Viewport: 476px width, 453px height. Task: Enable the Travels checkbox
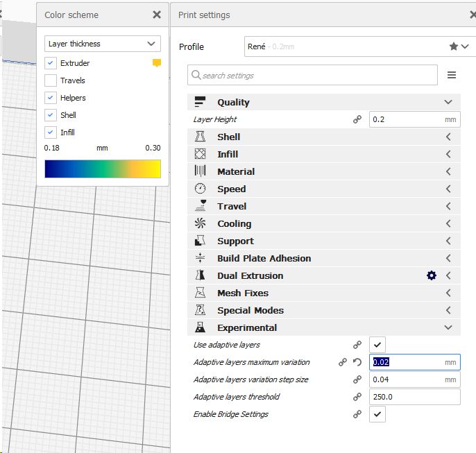(x=51, y=80)
